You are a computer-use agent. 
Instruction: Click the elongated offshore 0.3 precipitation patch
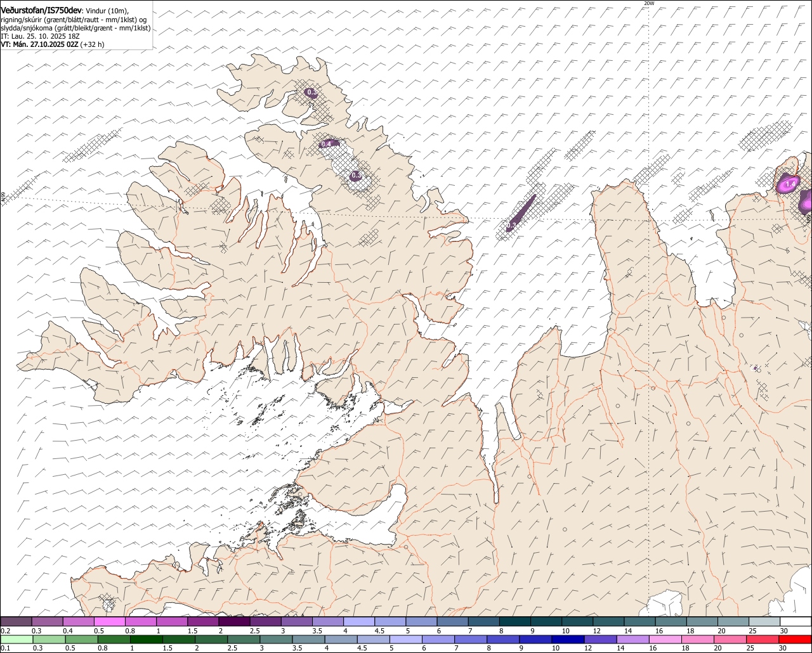click(520, 214)
